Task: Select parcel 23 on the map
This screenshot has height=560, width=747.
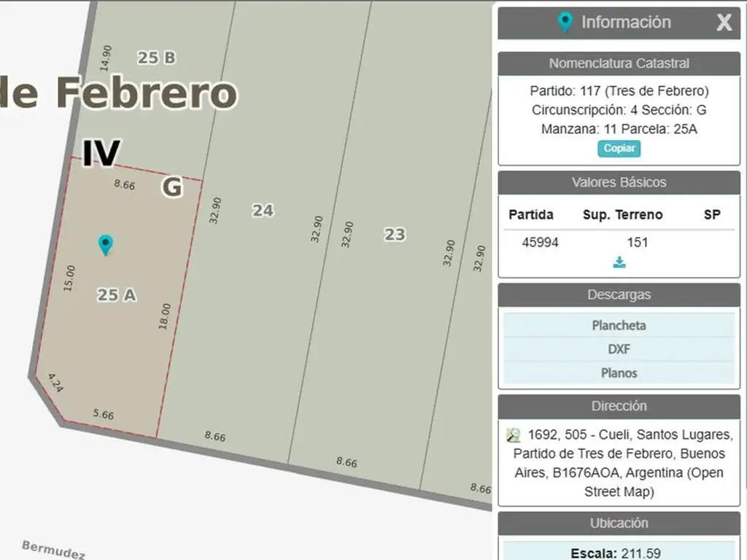Action: click(x=395, y=234)
